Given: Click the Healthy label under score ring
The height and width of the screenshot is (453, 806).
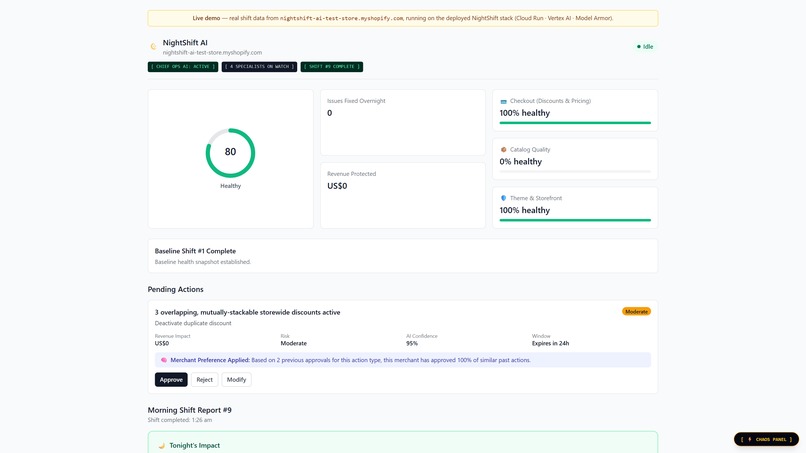Looking at the screenshot, I should tap(230, 186).
